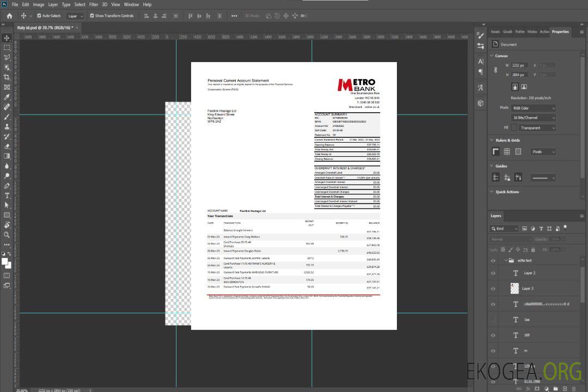Click the Home icon in options bar

[9, 16]
